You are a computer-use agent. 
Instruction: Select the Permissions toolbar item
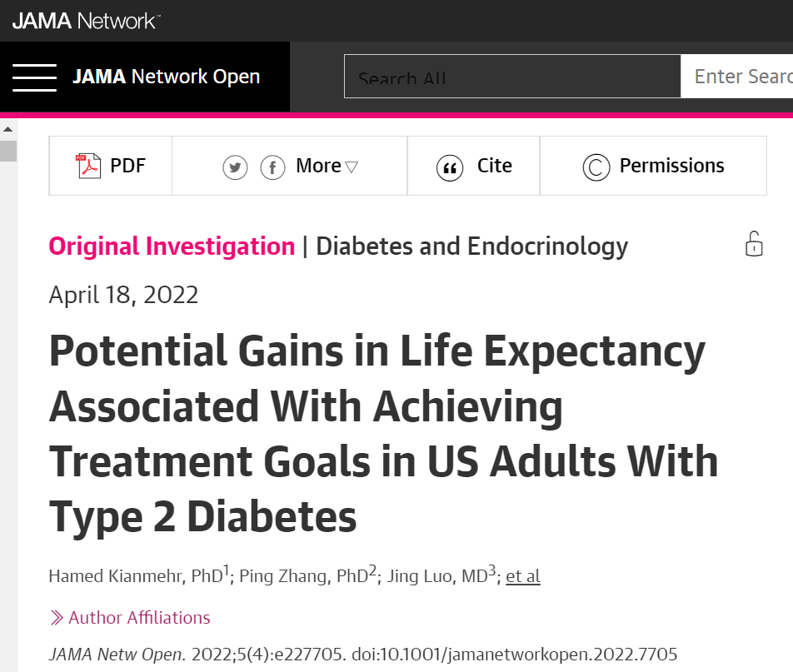click(653, 166)
